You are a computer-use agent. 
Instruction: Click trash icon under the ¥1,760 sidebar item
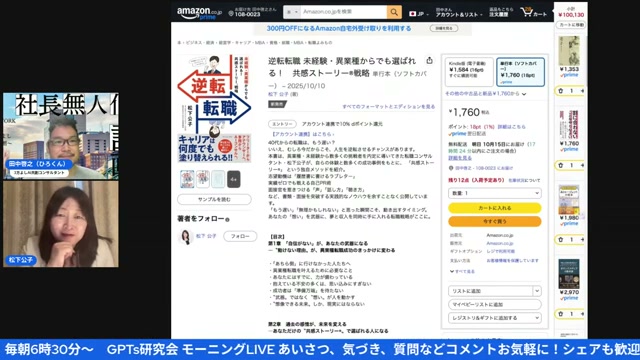coord(561,165)
